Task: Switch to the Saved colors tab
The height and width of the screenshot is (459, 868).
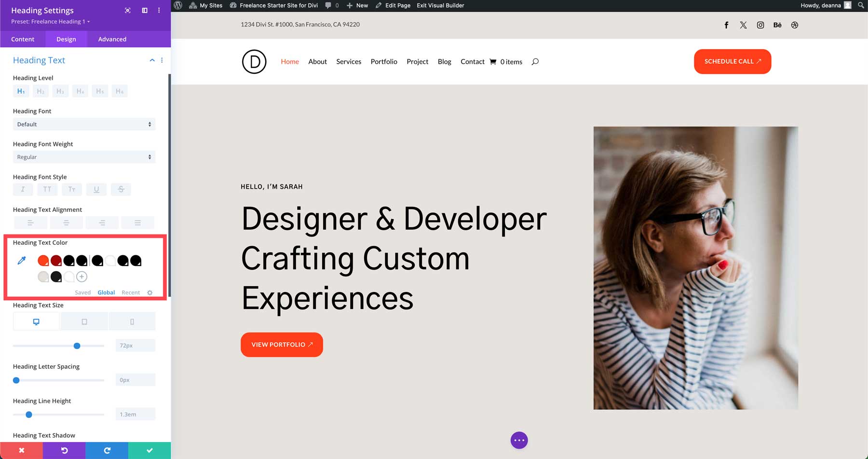Action: pyautogui.click(x=82, y=292)
